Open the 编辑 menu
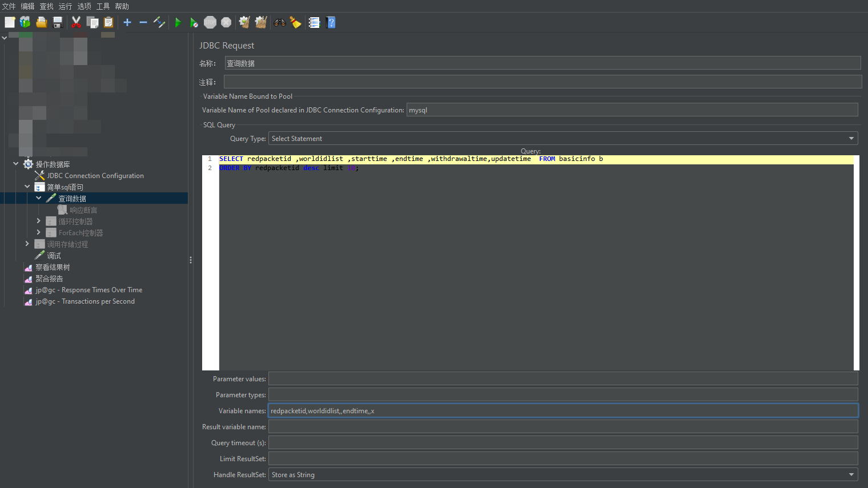Viewport: 868px width, 488px height. [27, 6]
